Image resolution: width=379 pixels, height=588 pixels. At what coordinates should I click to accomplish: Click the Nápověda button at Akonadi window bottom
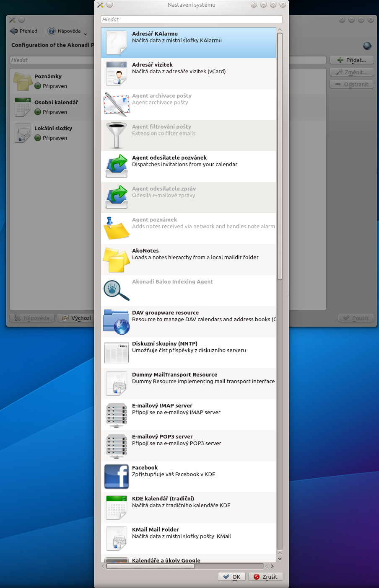coord(32,318)
